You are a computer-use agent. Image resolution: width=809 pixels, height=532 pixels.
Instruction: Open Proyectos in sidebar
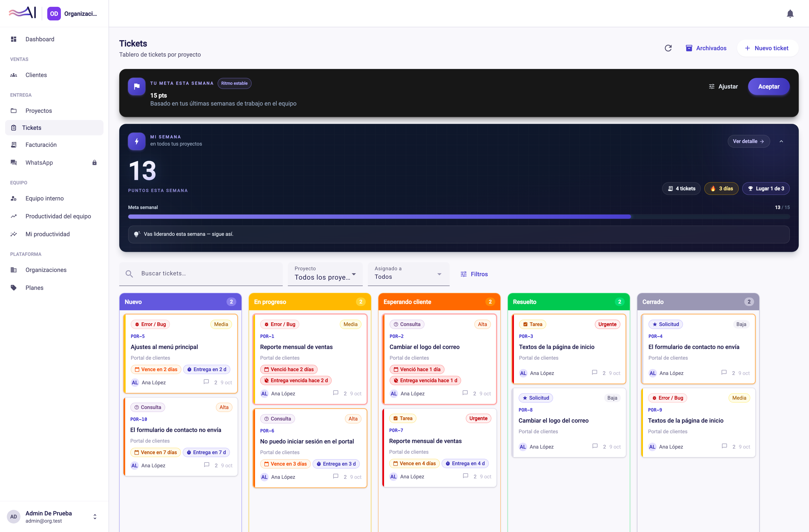[x=54, y=111]
